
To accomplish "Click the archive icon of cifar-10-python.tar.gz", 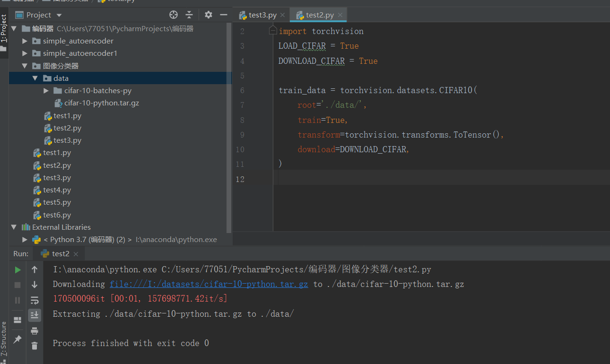I will (x=58, y=103).
